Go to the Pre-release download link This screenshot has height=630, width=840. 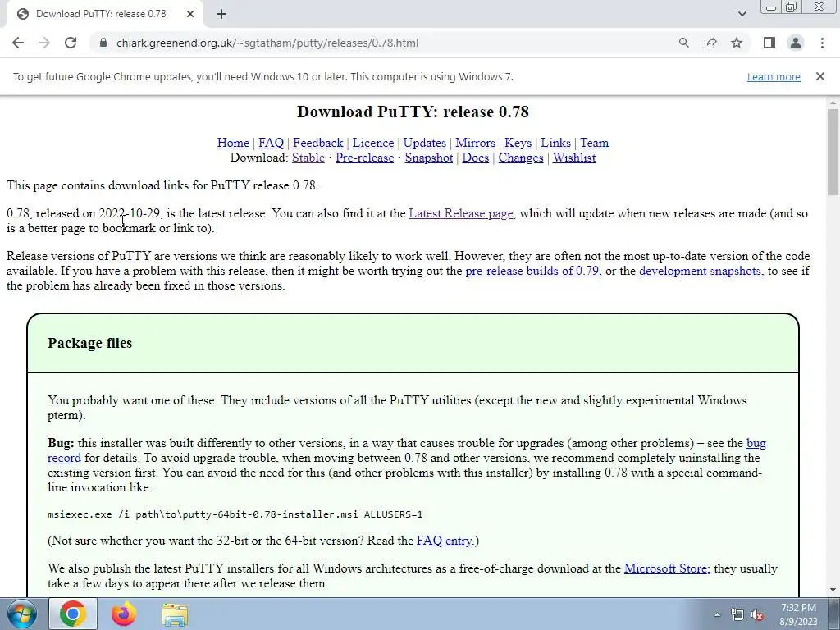(x=365, y=157)
